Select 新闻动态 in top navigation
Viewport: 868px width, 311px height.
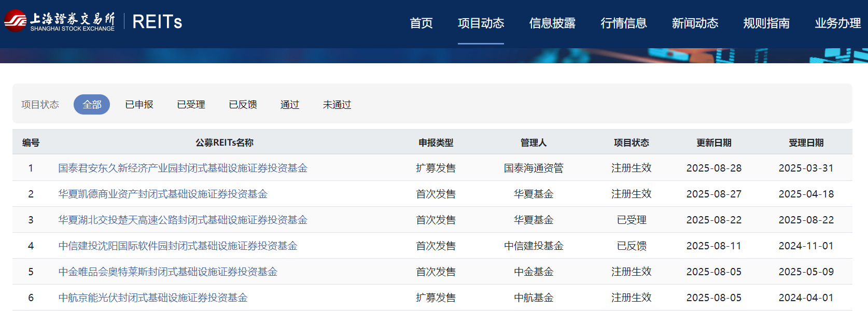tap(695, 23)
